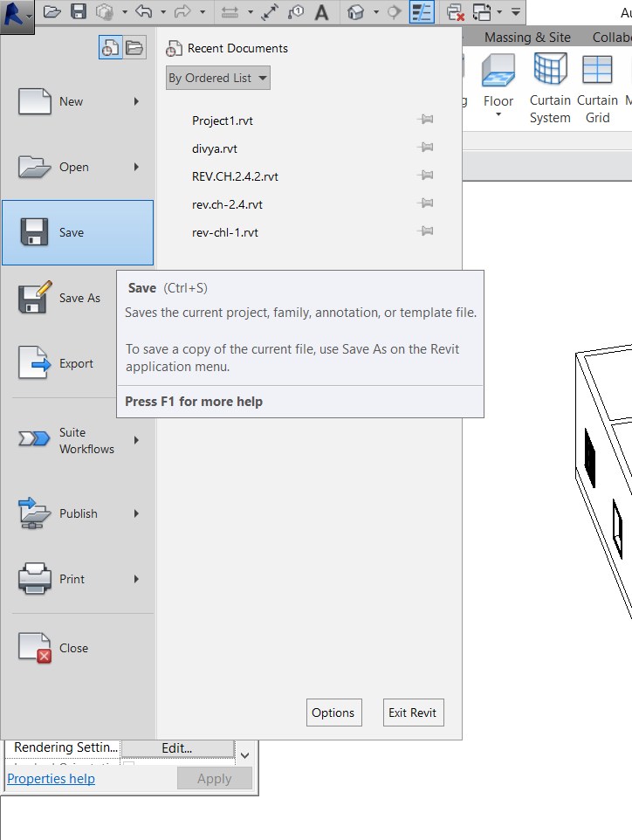632x840 pixels.
Task: Click Open icon in Quick Access Toolbar
Action: (52, 11)
